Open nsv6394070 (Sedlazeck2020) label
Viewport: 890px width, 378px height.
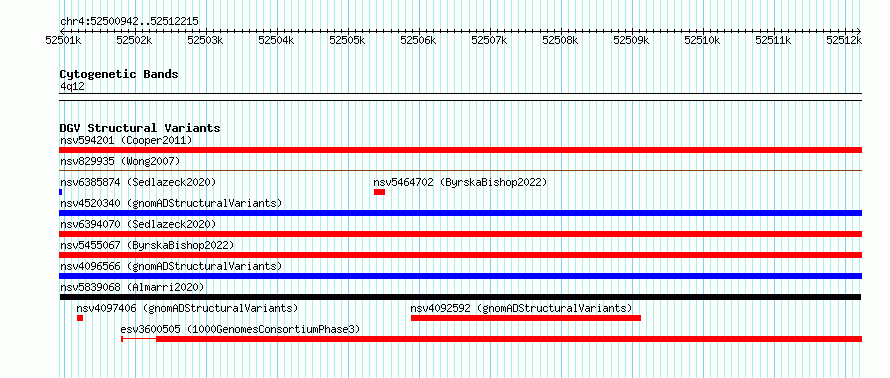pyautogui.click(x=138, y=224)
